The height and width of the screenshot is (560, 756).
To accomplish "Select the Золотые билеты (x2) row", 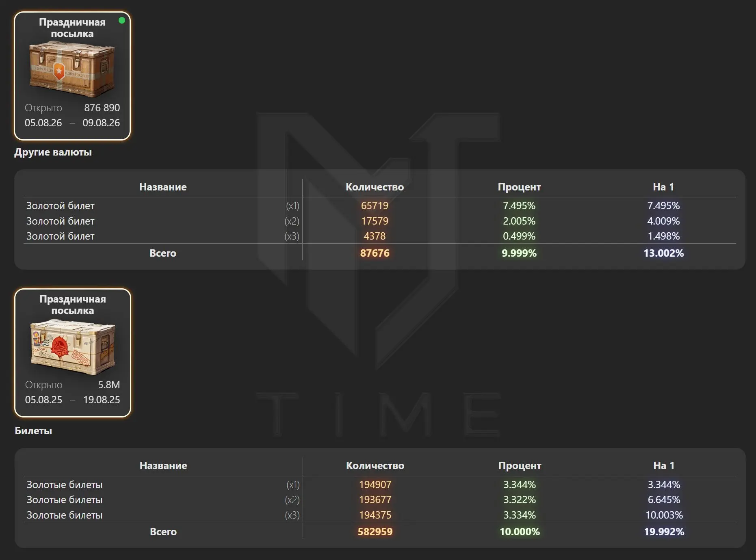I will [x=380, y=499].
